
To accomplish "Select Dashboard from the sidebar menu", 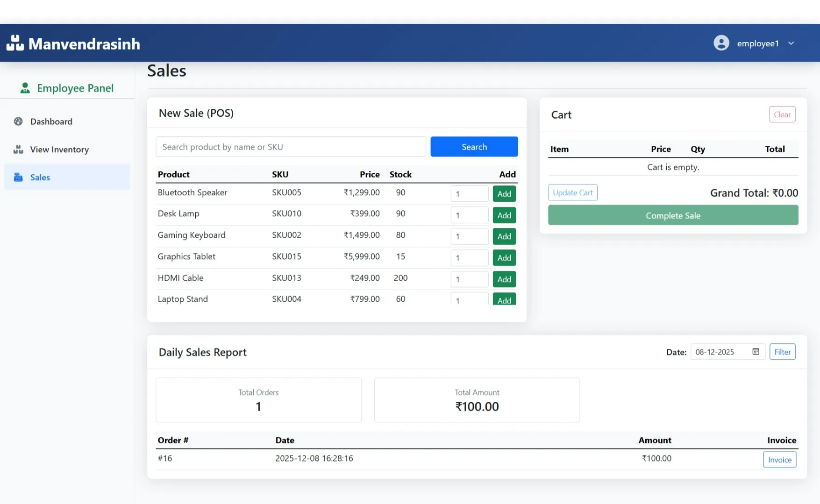I will (51, 121).
